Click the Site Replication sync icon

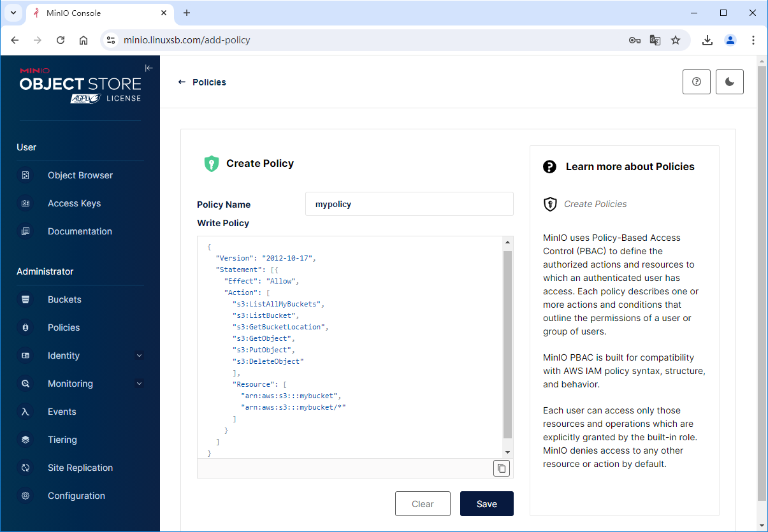[25, 468]
